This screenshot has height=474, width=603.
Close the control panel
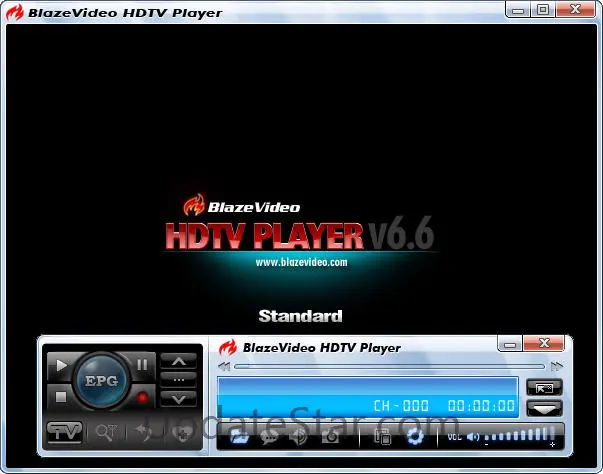544,343
